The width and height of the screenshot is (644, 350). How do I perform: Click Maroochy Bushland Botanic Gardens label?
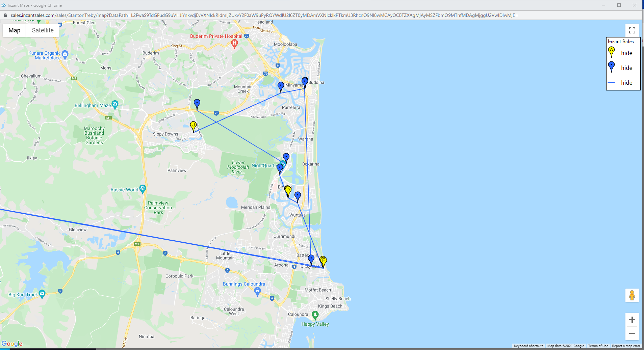94,135
